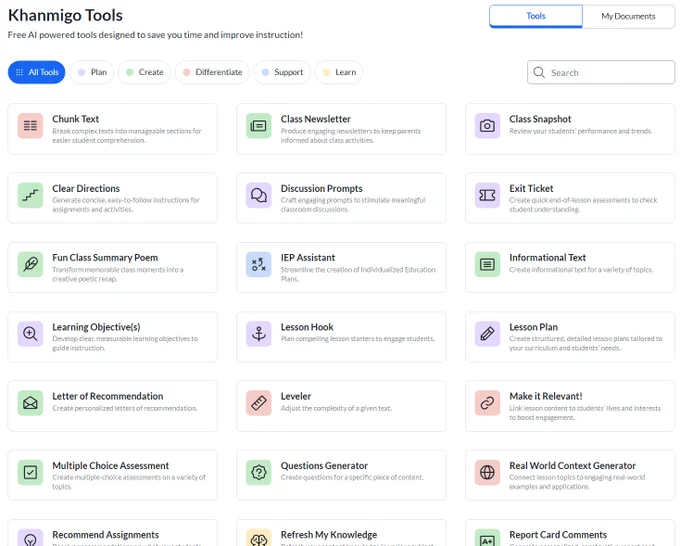Screen dimensions: 680x546
Task: Click the Lesson Hook anchor icon
Action: point(258,333)
